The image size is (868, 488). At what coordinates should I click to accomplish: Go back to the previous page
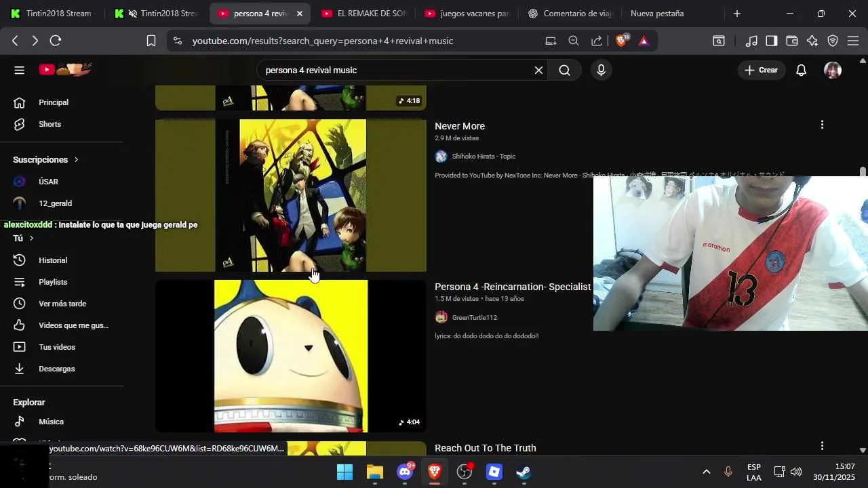coord(15,41)
